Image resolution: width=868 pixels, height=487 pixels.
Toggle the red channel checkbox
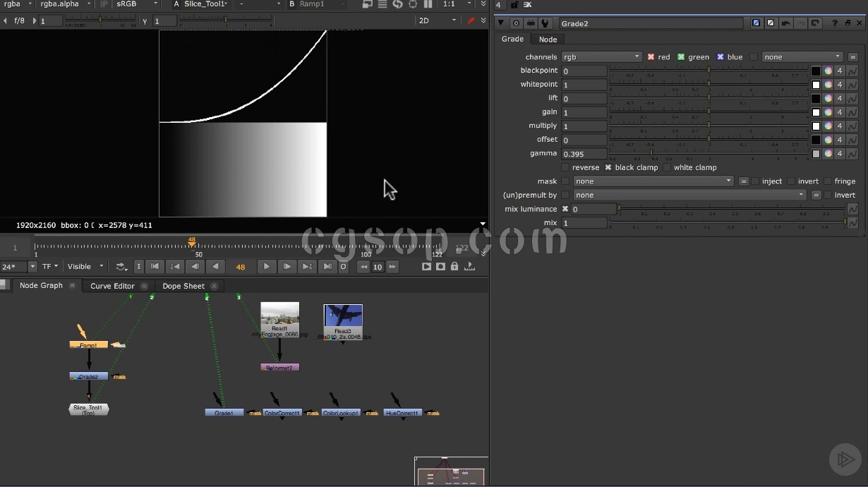pos(651,57)
